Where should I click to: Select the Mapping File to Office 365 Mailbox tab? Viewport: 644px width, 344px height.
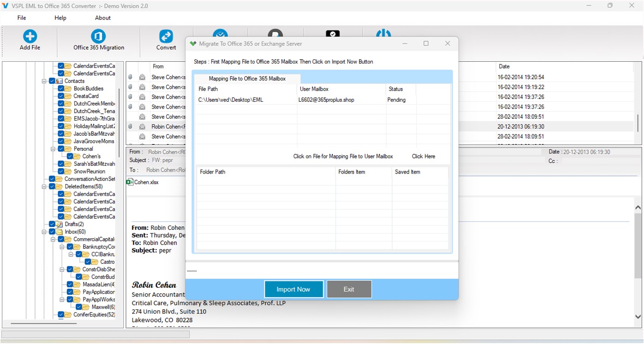(247, 78)
